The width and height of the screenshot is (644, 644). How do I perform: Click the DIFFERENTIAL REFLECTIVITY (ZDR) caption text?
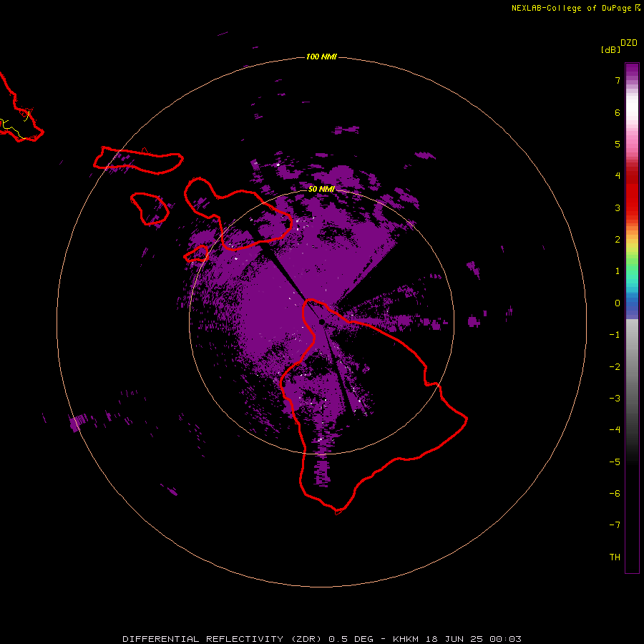224,639
